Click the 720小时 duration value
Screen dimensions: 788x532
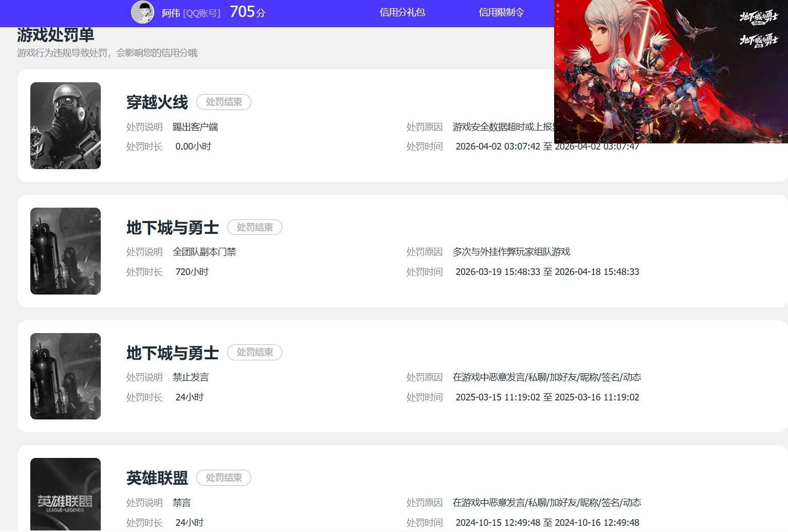coord(192,272)
